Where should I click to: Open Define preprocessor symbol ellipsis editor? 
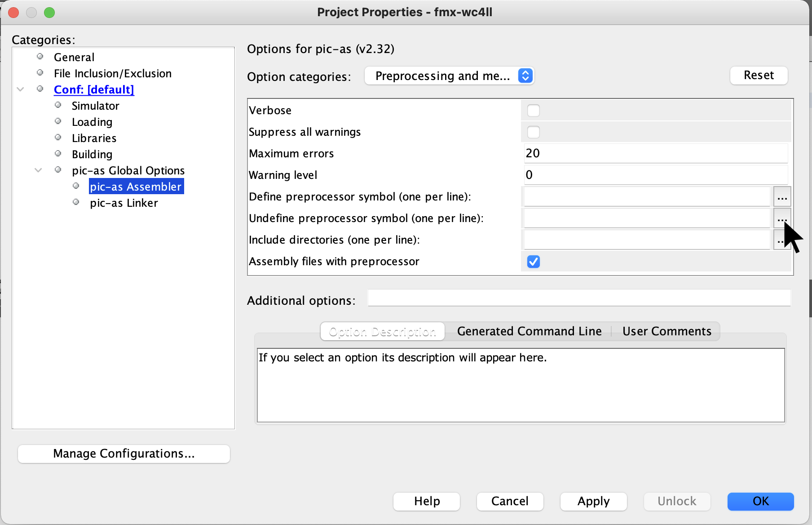[782, 197]
